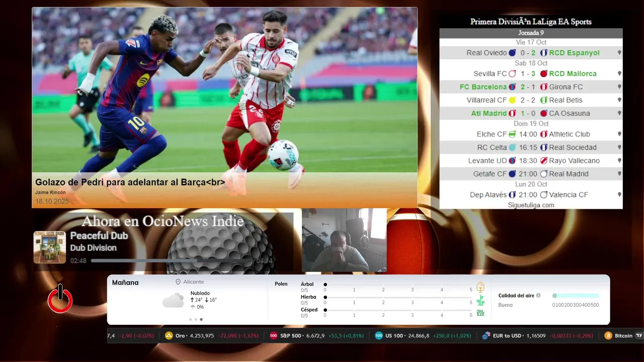Select the first weather page dot
644x362 pixels.
click(x=190, y=319)
